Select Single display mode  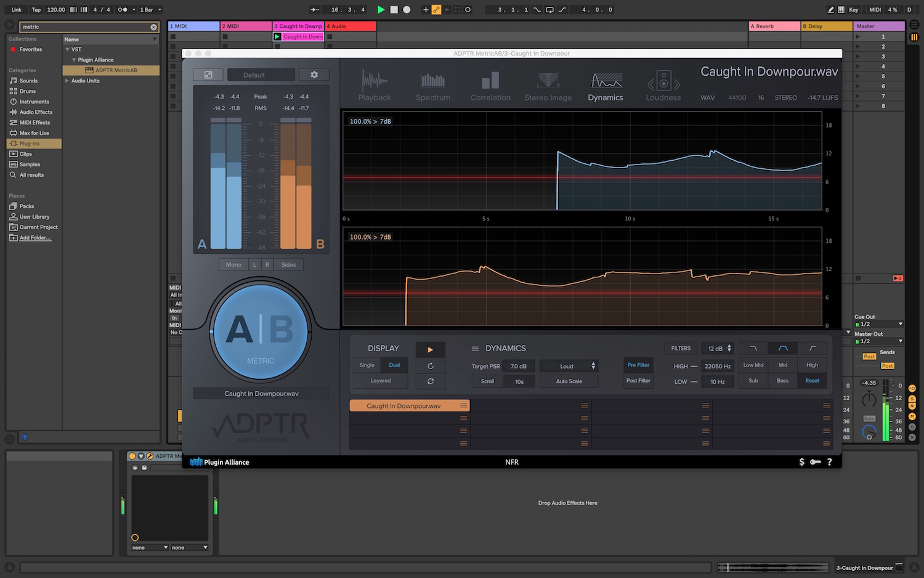click(367, 365)
